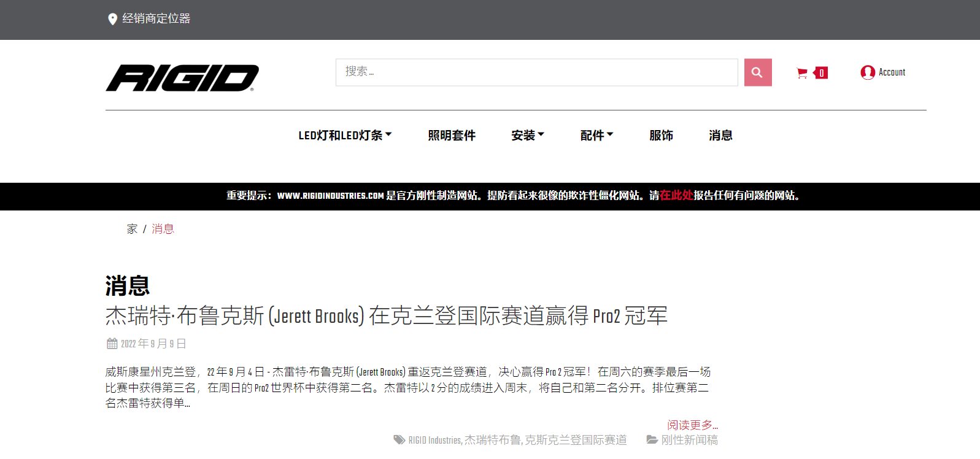
Task: Open the Account link
Action: point(892,72)
